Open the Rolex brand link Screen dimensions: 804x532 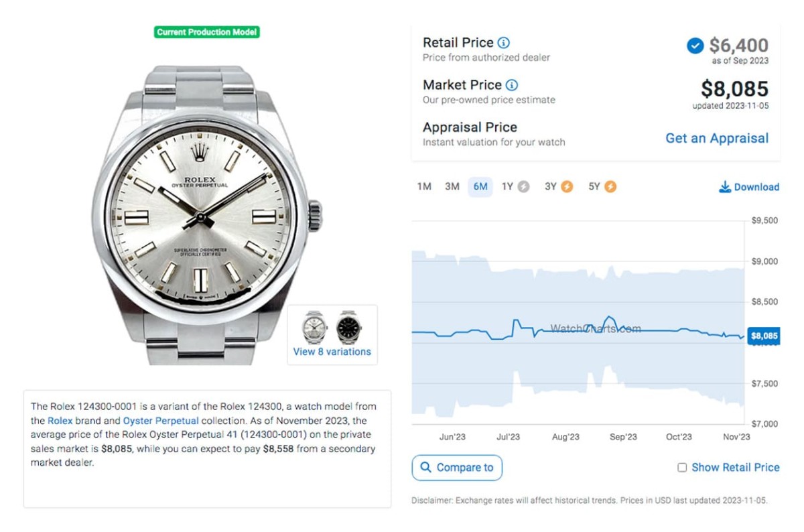click(x=60, y=421)
